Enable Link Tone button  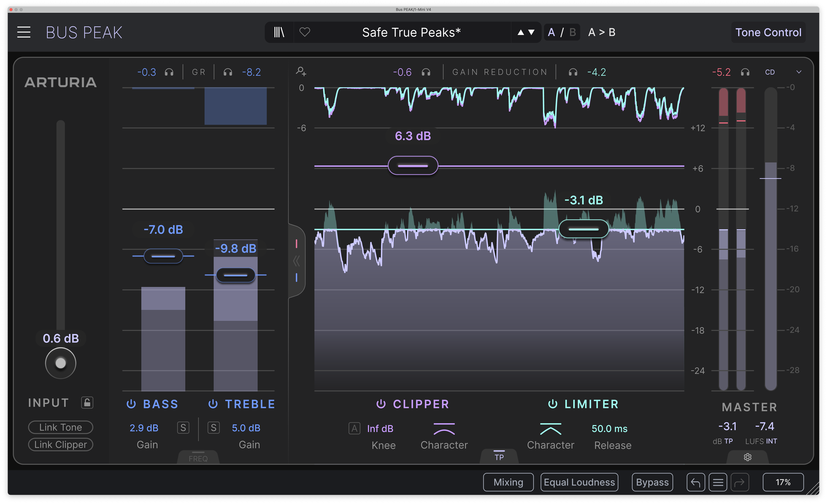[x=60, y=427]
